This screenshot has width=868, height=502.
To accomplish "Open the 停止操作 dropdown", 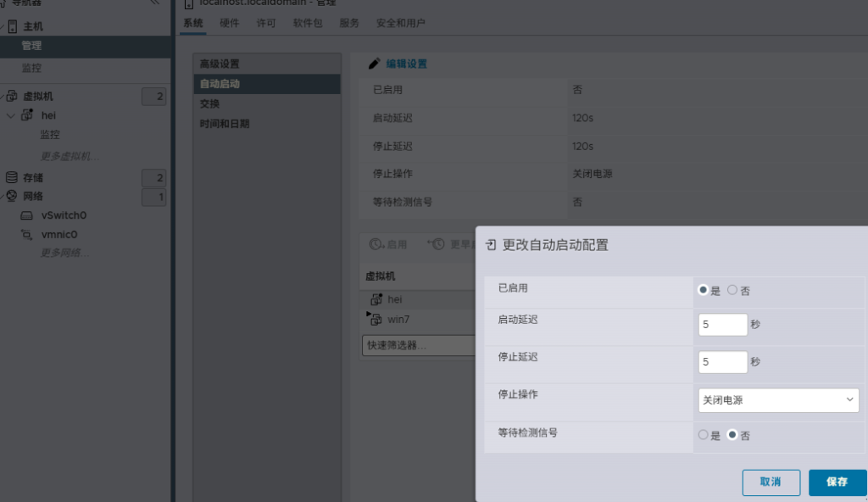I will click(778, 400).
